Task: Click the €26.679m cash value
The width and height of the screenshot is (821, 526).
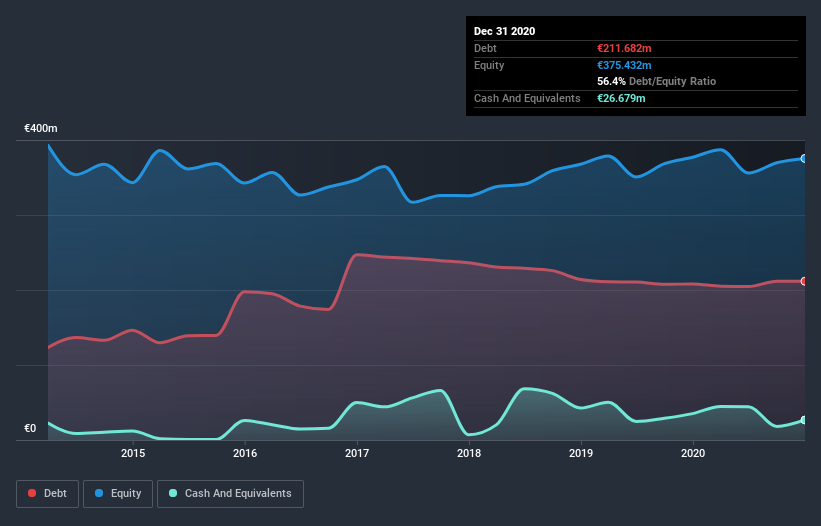Action: coord(621,98)
